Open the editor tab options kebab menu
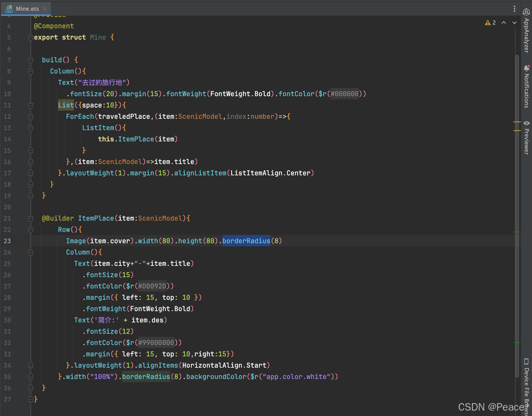This screenshot has height=416, width=532. pyautogui.click(x=514, y=9)
